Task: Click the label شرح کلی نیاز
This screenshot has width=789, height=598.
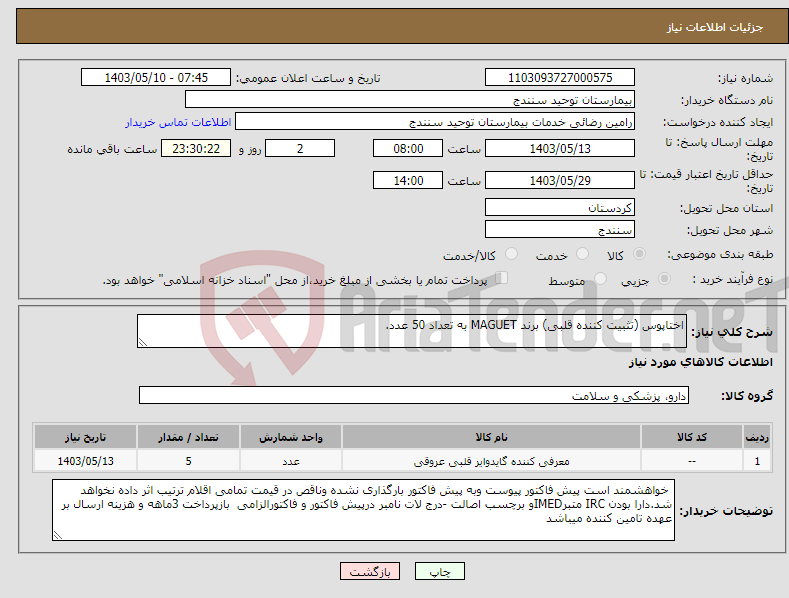Action: (x=732, y=332)
